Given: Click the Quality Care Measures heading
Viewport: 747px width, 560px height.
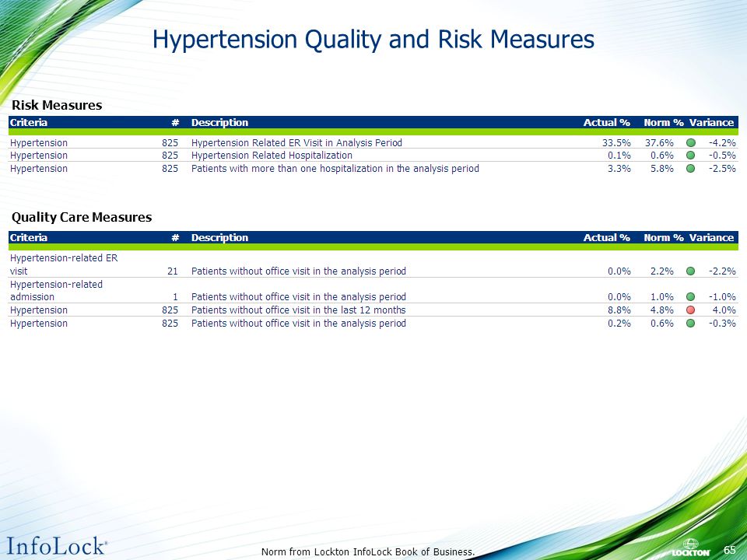Looking at the screenshot, I should click(82, 217).
